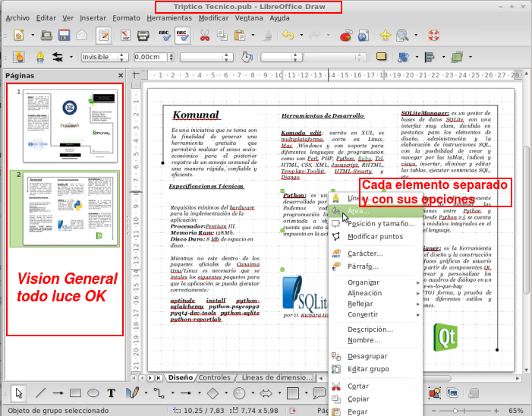Screen dimensions: 532x416
Task: Select page 1 thumbnail
Action: pyautogui.click(x=70, y=126)
